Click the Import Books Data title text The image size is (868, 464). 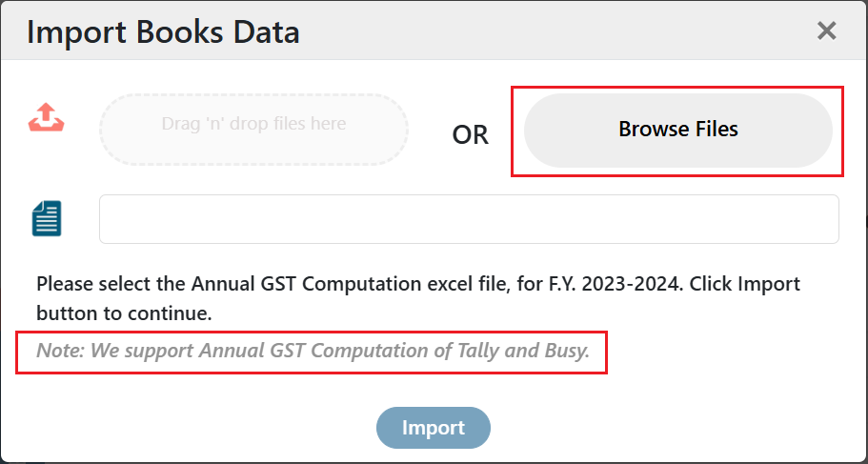click(163, 32)
